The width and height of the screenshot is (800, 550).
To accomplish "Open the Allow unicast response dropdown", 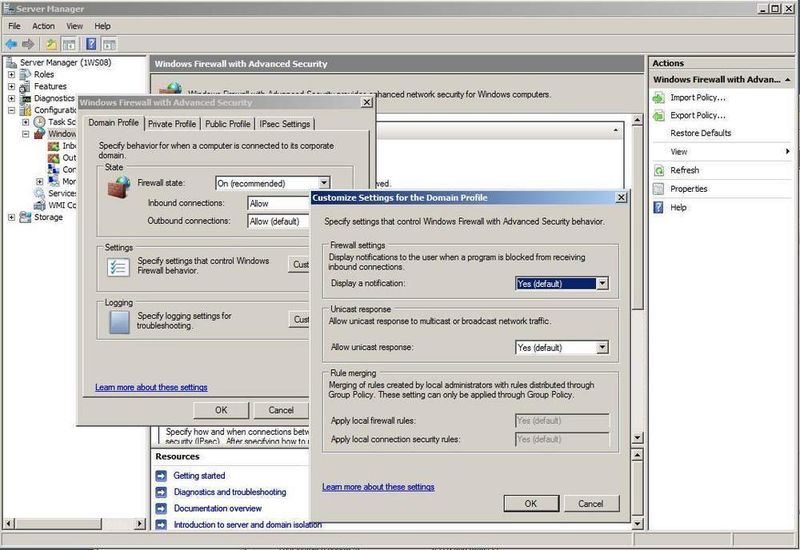I will coord(603,347).
